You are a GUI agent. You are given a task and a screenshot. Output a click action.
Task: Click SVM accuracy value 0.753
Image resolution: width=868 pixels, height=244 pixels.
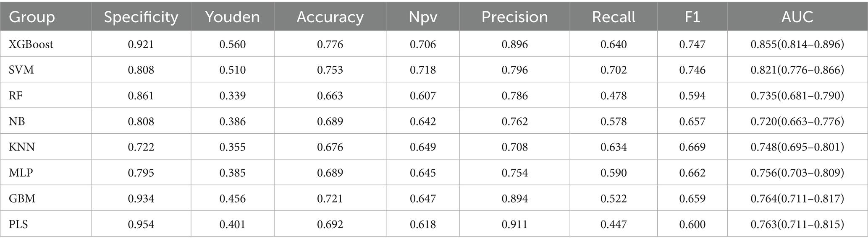[330, 70]
